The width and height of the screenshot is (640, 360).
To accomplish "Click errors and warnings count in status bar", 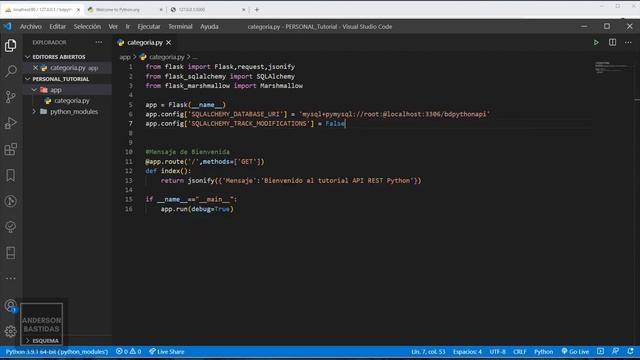I will pos(129,351).
